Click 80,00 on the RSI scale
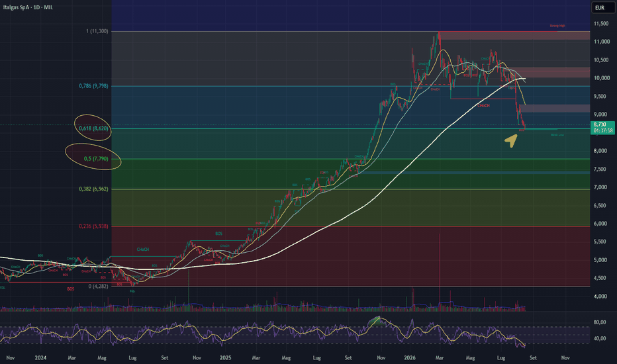The width and height of the screenshot is (617, 364). coord(600,322)
